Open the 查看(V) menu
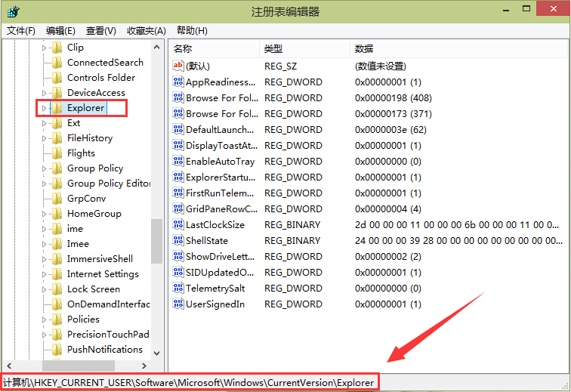Screen dimensions: 571x392 click(100, 30)
